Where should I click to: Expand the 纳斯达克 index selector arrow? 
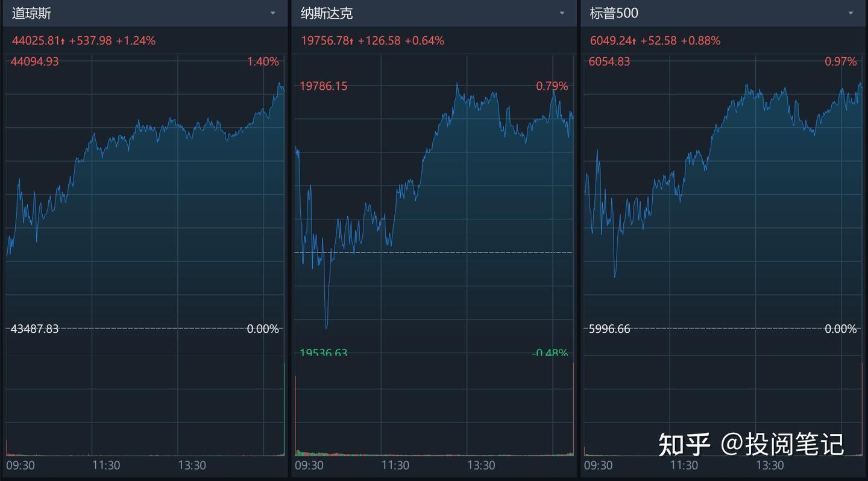click(x=562, y=13)
